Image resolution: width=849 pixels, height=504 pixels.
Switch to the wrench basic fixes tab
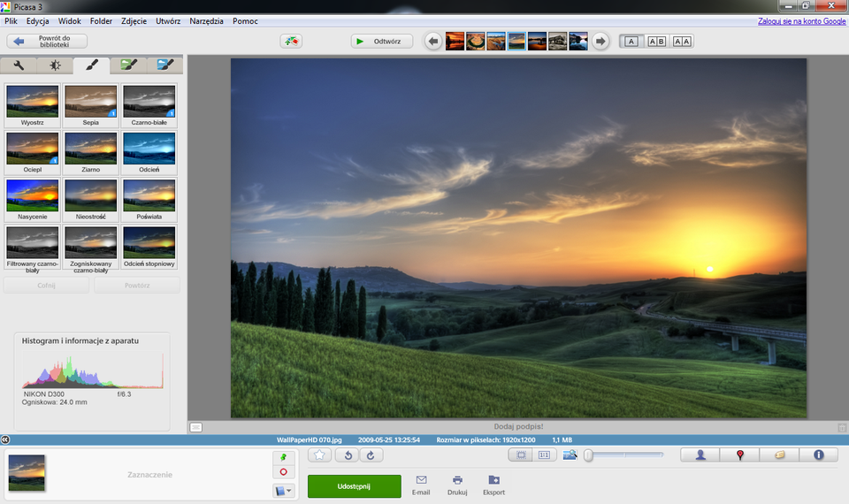coord(19,65)
